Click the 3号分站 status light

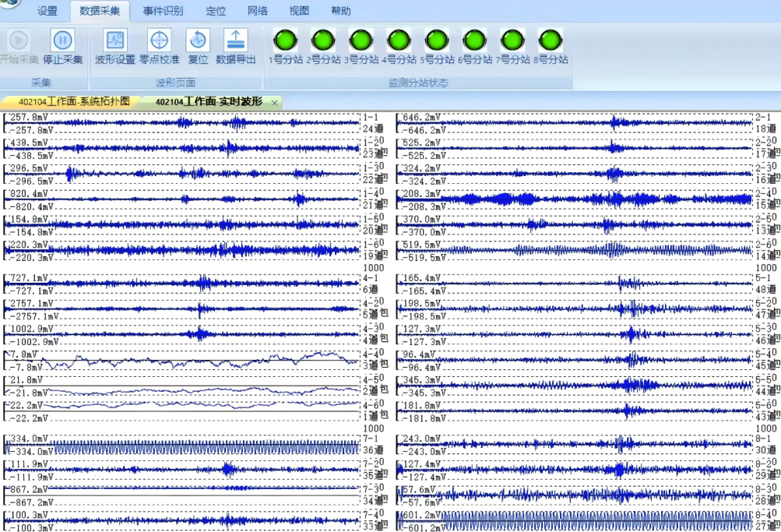click(361, 41)
